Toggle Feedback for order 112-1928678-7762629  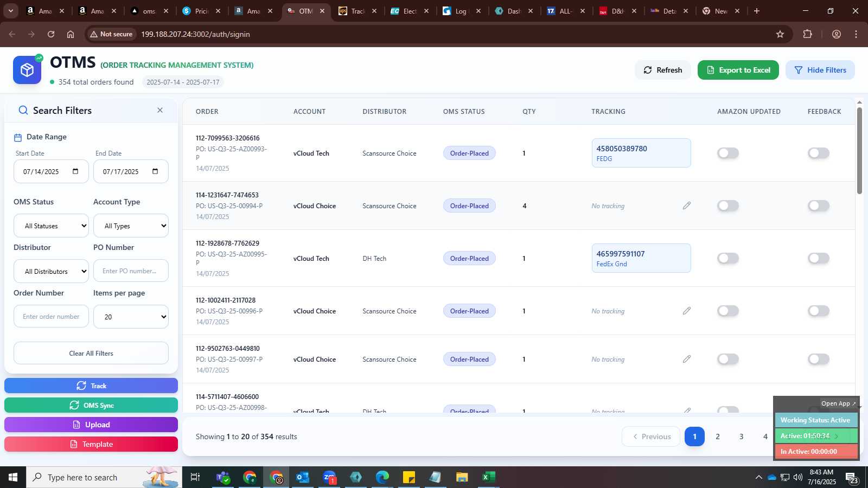tap(819, 258)
